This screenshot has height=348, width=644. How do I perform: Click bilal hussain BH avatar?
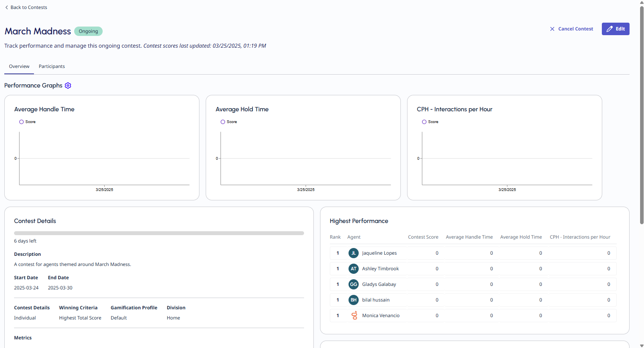click(353, 300)
